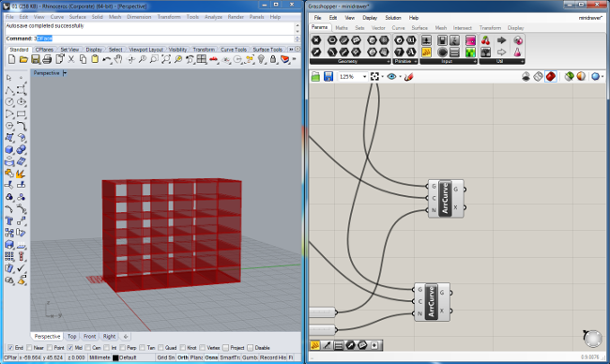Click the Text tool in left sidebar
The width and height of the screenshot is (610, 364).
(x=9, y=220)
